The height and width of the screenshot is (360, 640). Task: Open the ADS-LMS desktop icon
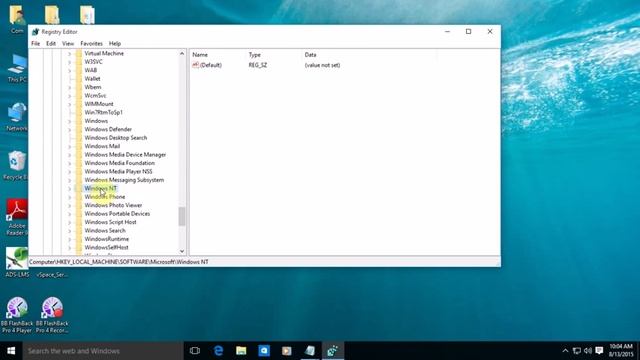coord(17,263)
